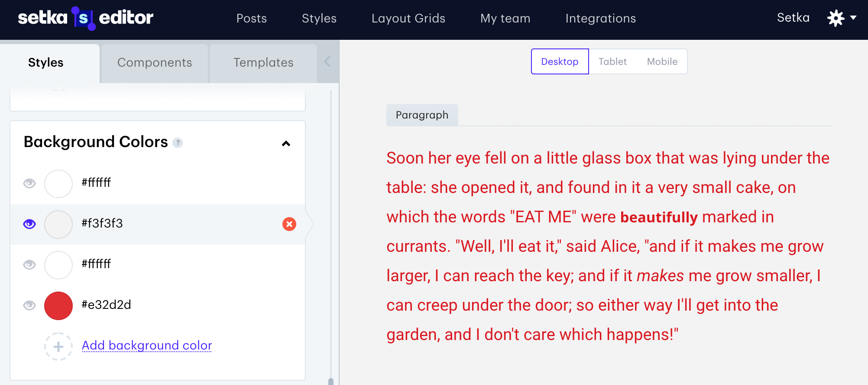Click the Background Colors help icon

(178, 143)
